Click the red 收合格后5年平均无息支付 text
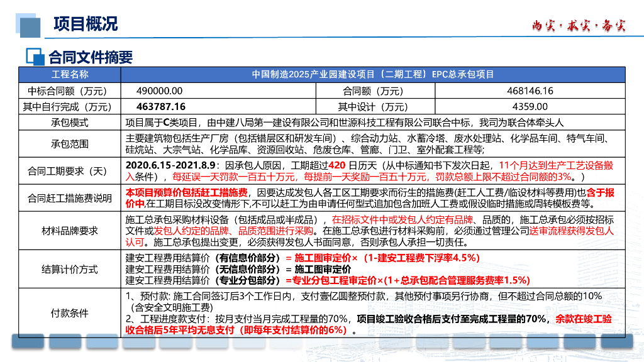644x362 pixels. (x=236, y=330)
